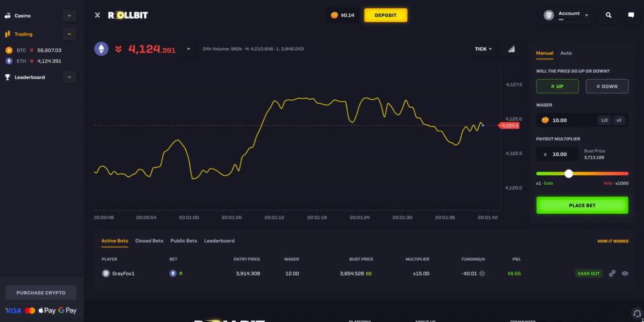Click the Casino cherries icon in sidebar
Image resolution: width=644 pixels, height=322 pixels.
(x=7, y=15)
